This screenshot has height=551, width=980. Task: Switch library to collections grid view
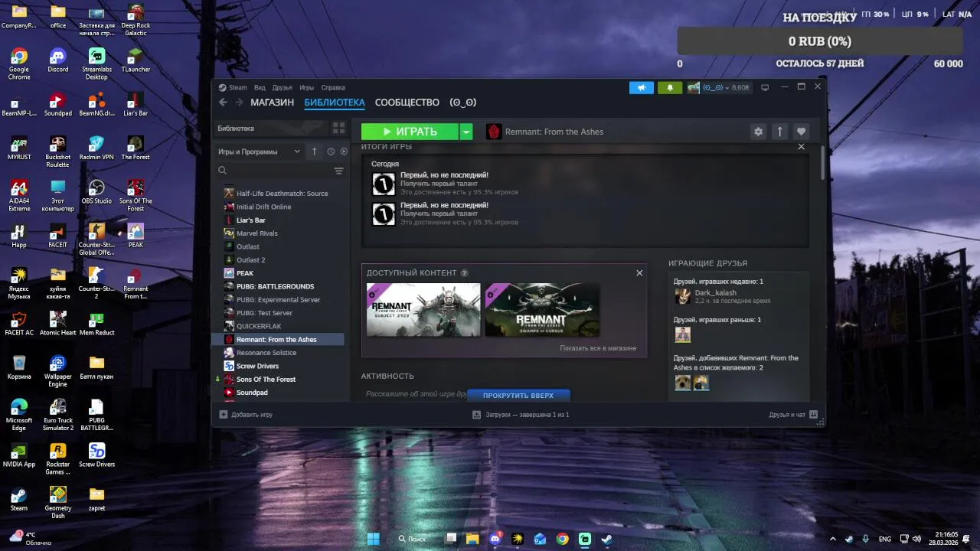point(338,128)
